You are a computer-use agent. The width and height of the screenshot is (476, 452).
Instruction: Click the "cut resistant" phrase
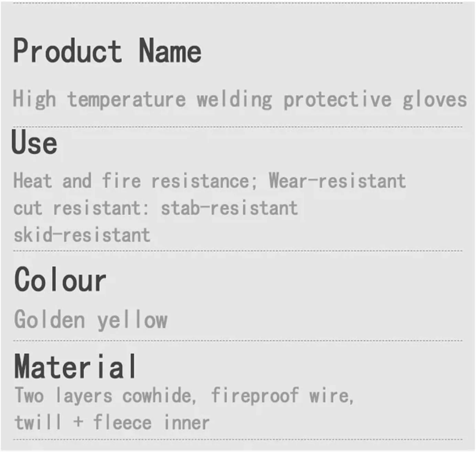tap(77, 208)
